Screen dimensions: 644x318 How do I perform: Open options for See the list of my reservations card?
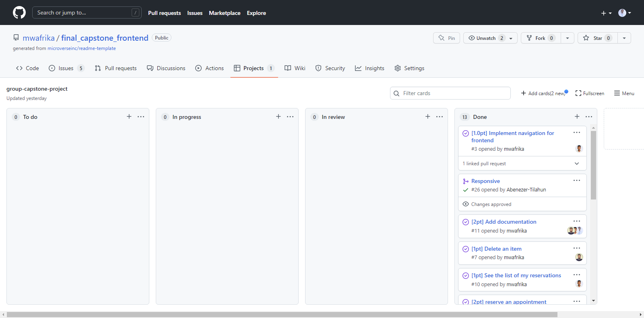(577, 274)
